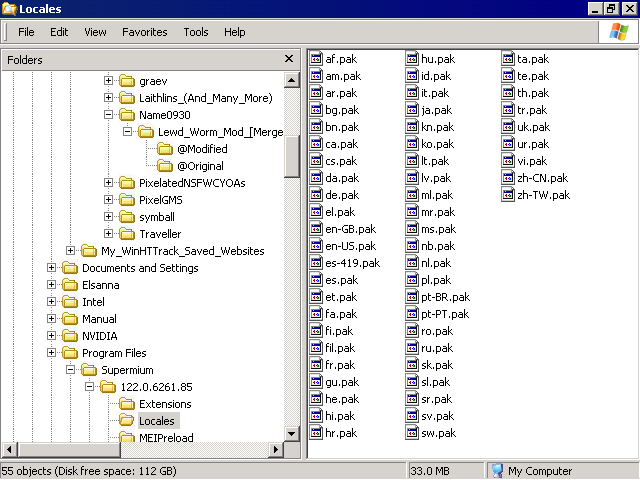Image resolution: width=640 pixels, height=480 pixels.
Task: Open the Help menu
Action: pos(234,32)
